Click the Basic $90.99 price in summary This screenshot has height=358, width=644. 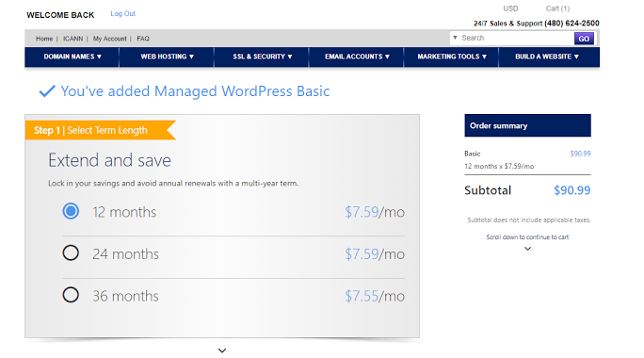pyautogui.click(x=580, y=154)
